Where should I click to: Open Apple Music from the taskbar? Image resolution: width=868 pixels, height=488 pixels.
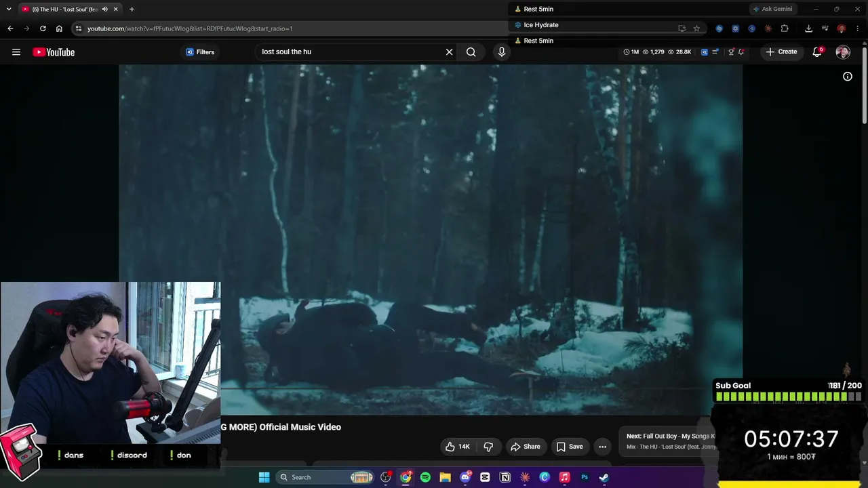(x=564, y=477)
